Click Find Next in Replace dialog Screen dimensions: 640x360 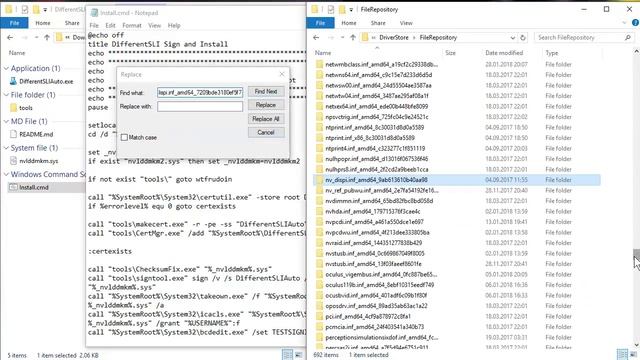pyautogui.click(x=266, y=92)
